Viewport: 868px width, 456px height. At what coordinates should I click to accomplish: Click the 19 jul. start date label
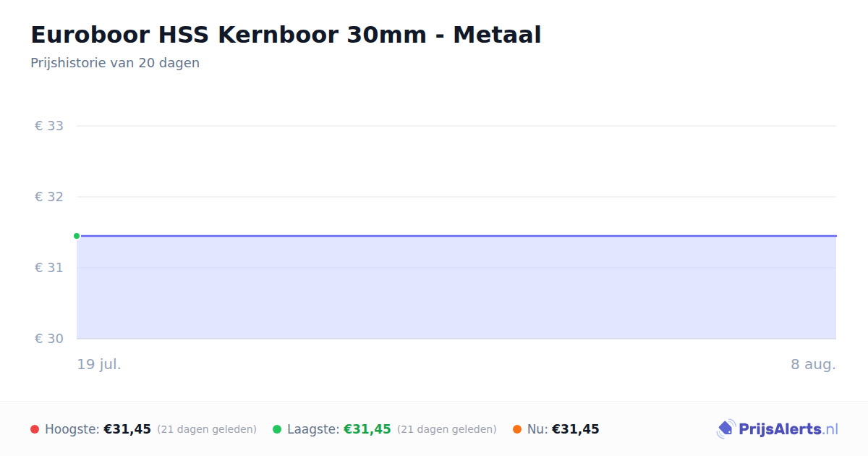click(x=99, y=364)
